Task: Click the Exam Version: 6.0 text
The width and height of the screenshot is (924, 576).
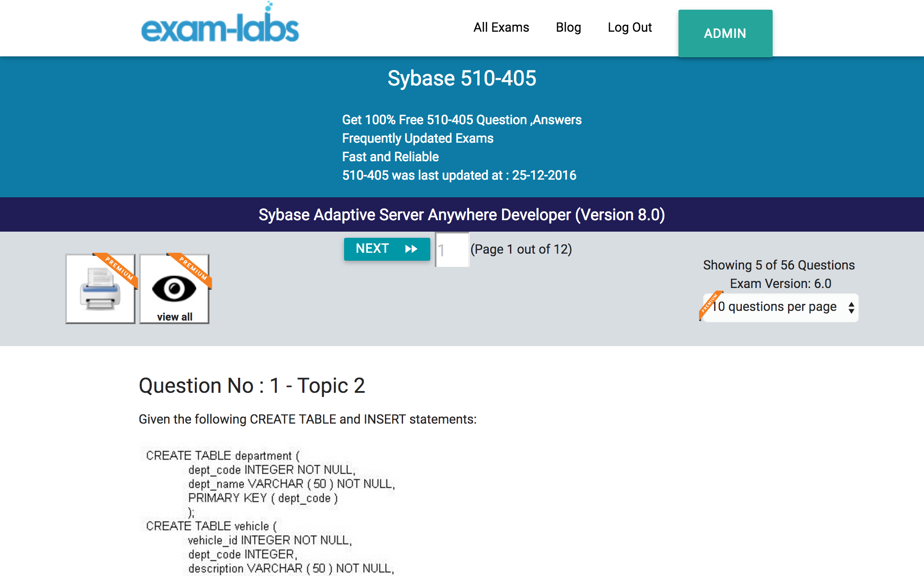Action: click(x=781, y=284)
